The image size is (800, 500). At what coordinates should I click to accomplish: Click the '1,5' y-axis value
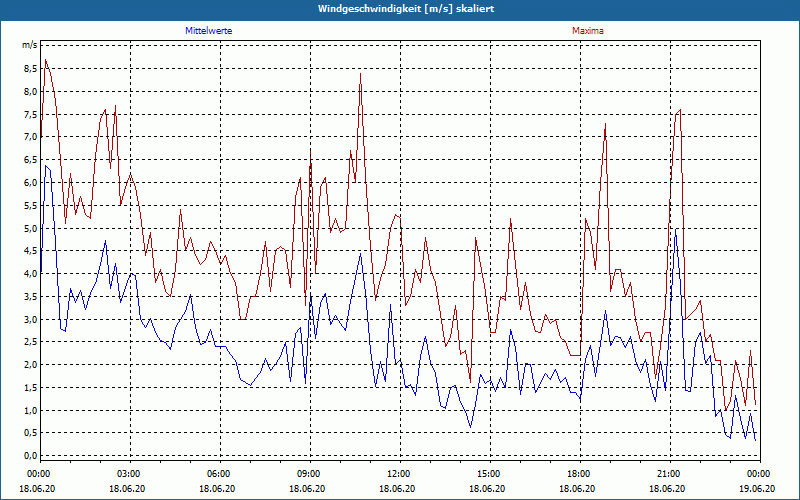coord(31,387)
